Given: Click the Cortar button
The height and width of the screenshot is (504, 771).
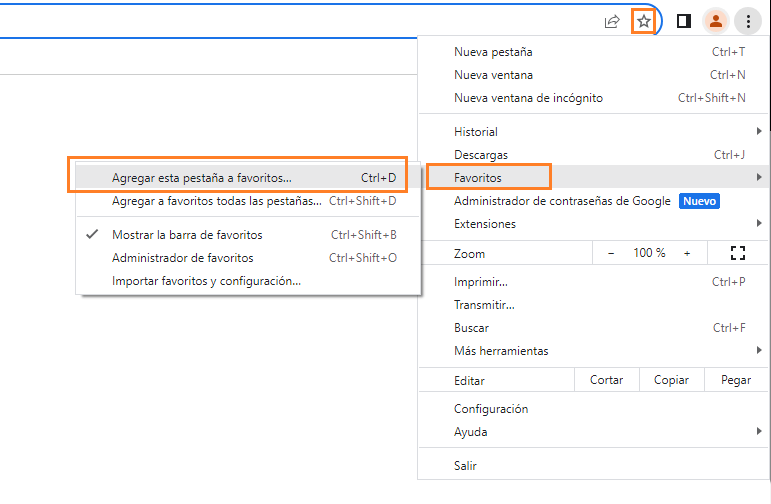Looking at the screenshot, I should (x=607, y=380).
